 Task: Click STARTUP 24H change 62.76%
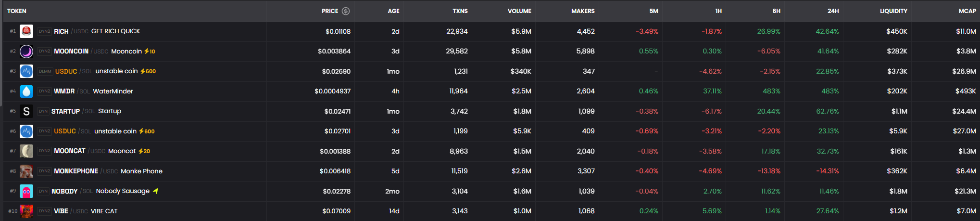pyautogui.click(x=828, y=111)
